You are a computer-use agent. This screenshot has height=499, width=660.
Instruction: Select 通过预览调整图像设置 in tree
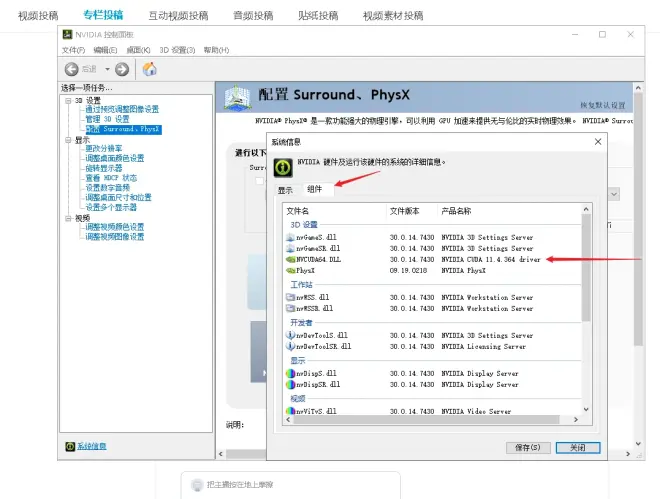(x=122, y=109)
